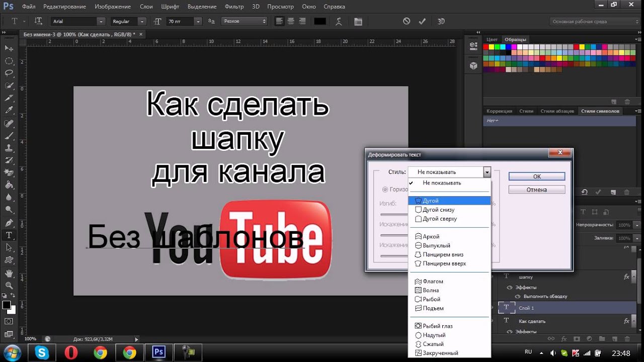The image size is (644, 362).
Task: Open the Create Warped Text icon
Action: 339,21
